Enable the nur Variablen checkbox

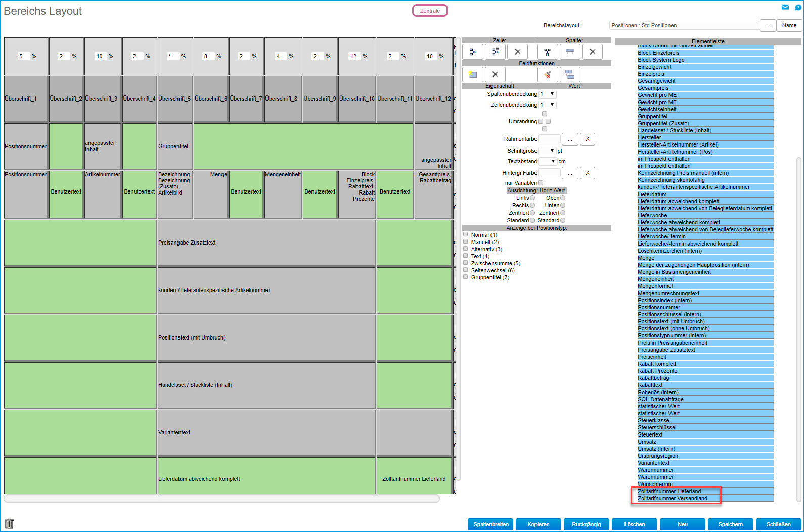[541, 183]
